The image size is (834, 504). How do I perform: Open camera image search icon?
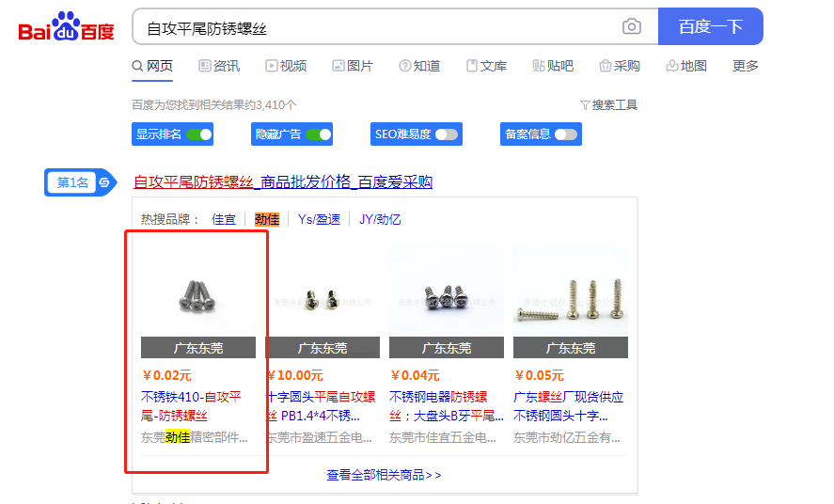pyautogui.click(x=631, y=26)
